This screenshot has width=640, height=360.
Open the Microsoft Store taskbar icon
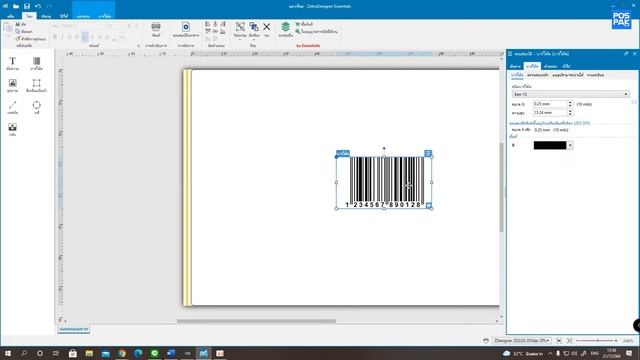(73, 353)
